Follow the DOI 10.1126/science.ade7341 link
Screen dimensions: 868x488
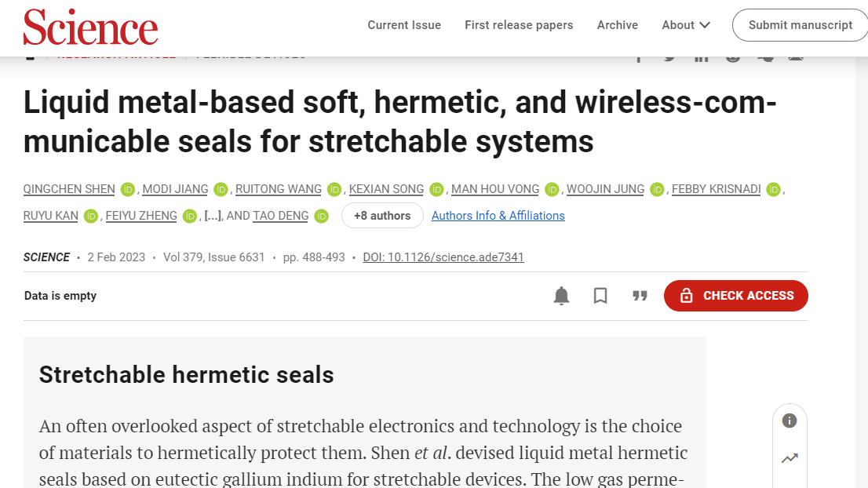[443, 257]
